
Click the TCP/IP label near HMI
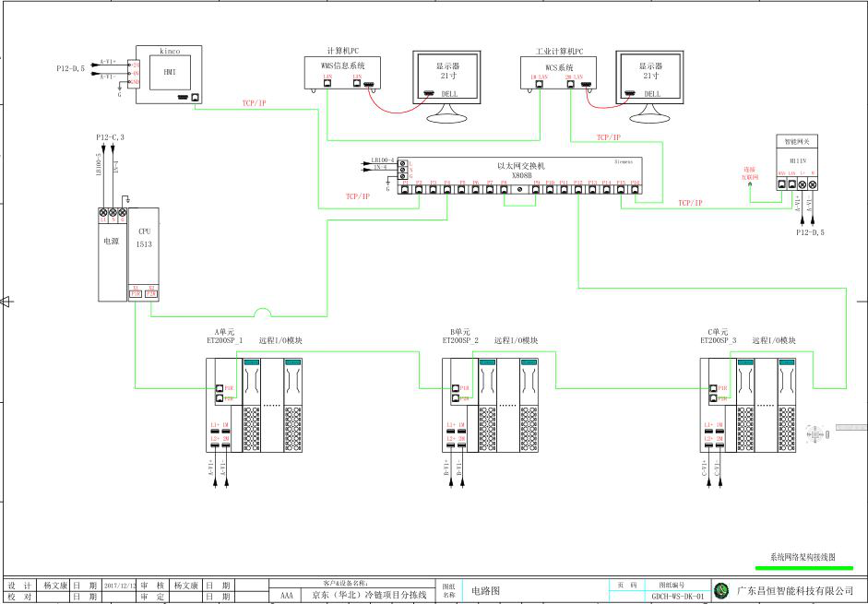click(x=254, y=103)
